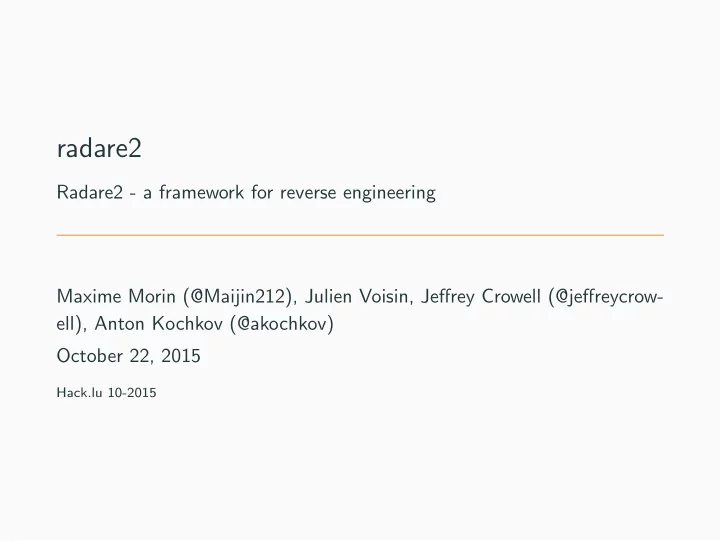Click the word October in the date
This screenshot has height=541, width=720.
click(x=90, y=356)
